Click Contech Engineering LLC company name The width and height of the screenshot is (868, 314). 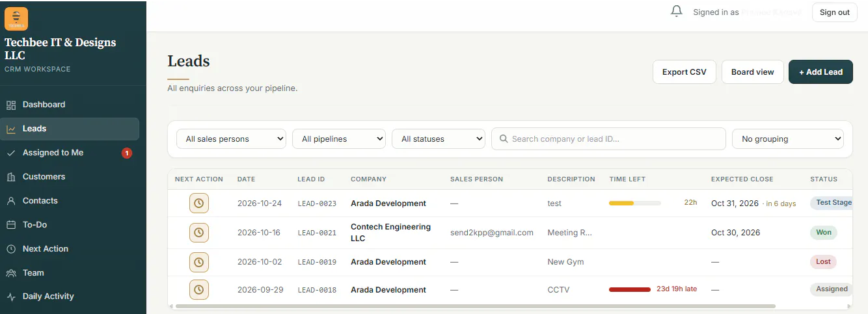[390, 233]
